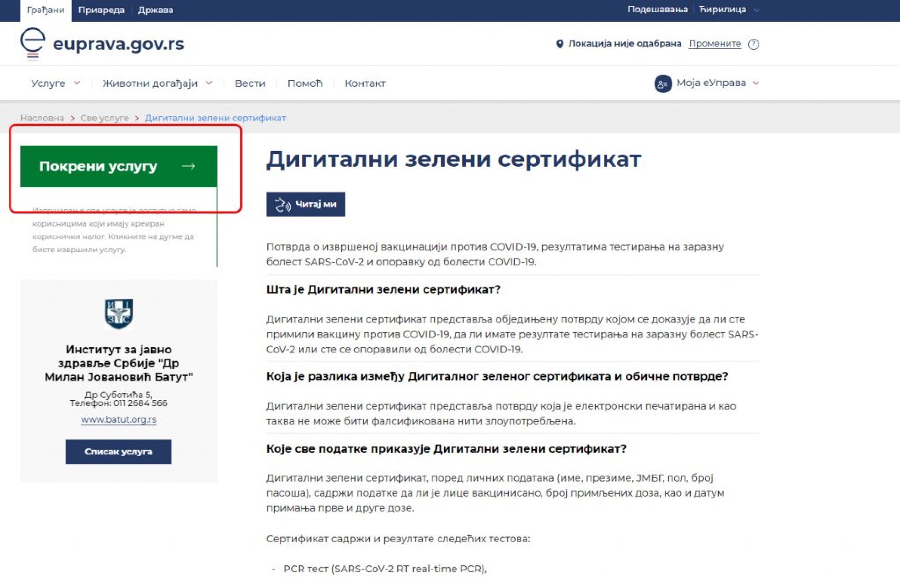Image resolution: width=900 pixels, height=588 pixels.
Task: Select the Грађани tab
Action: click(45, 10)
